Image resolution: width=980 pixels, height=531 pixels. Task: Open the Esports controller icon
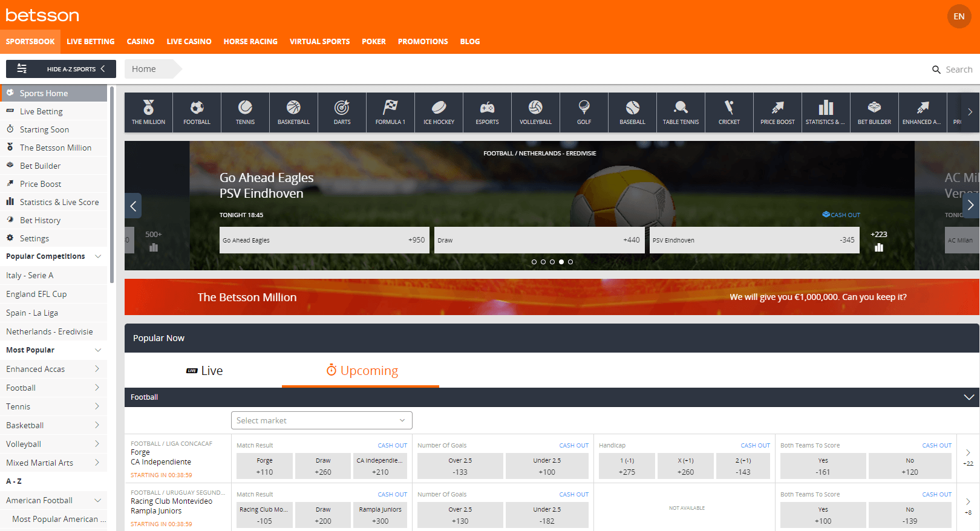coord(487,112)
